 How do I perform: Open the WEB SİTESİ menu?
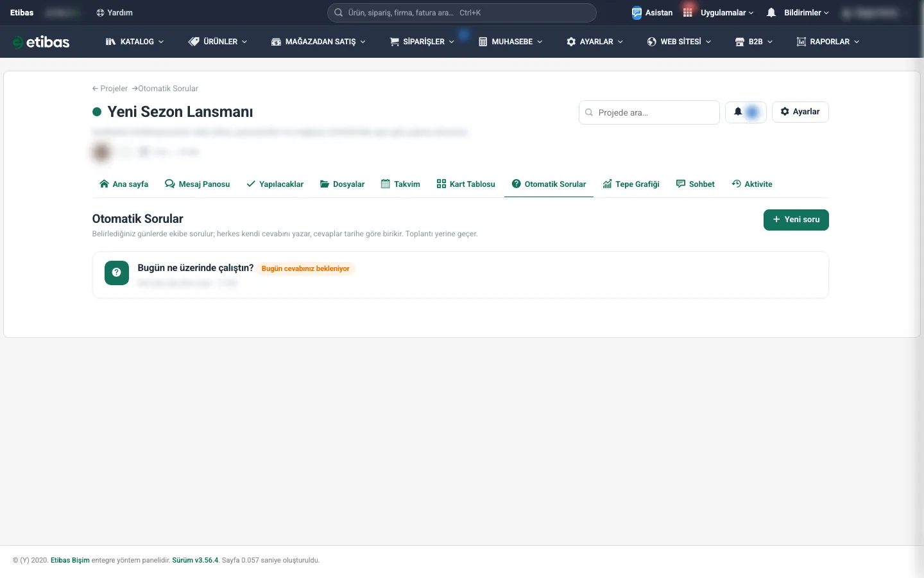(x=679, y=42)
